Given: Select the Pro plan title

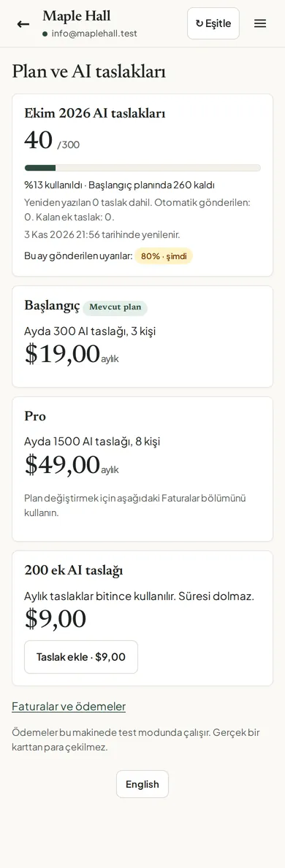Looking at the screenshot, I should pos(35,416).
